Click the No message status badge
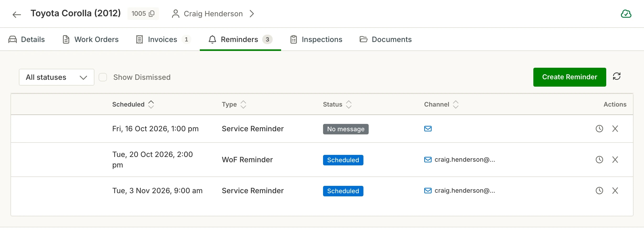The height and width of the screenshot is (231, 644). pyautogui.click(x=346, y=129)
